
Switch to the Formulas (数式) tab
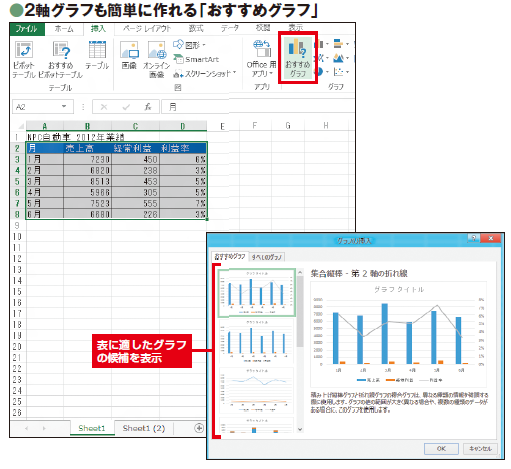pyautogui.click(x=196, y=29)
